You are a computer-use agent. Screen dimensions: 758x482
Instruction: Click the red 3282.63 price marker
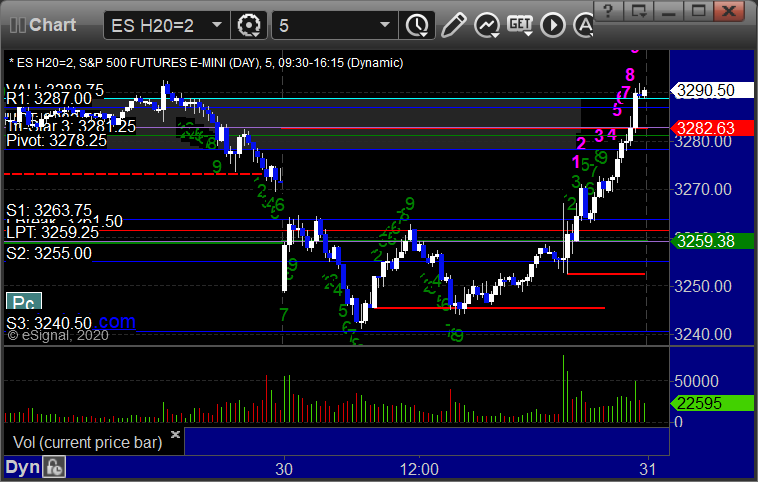point(712,128)
